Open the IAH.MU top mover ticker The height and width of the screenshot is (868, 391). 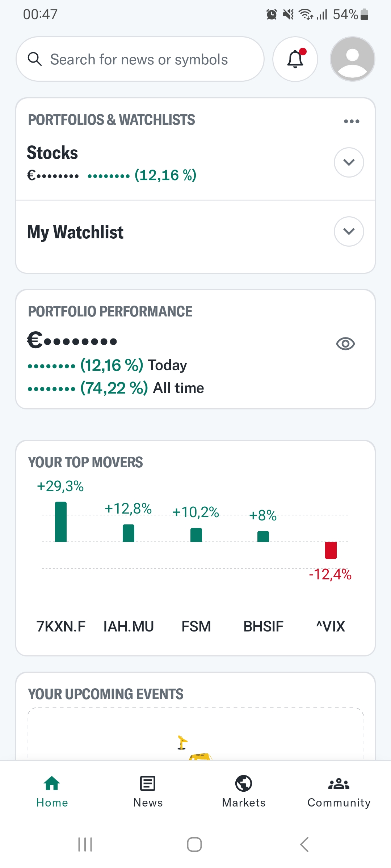point(129,626)
